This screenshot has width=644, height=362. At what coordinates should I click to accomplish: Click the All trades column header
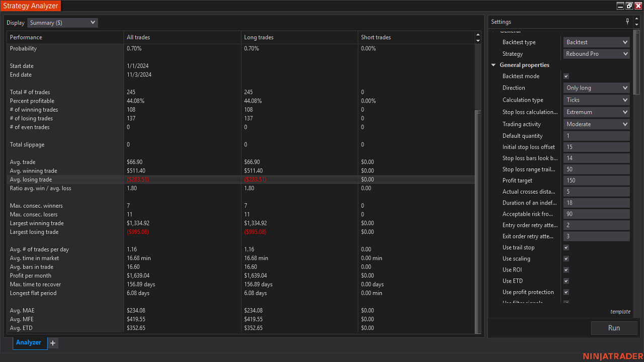point(183,37)
